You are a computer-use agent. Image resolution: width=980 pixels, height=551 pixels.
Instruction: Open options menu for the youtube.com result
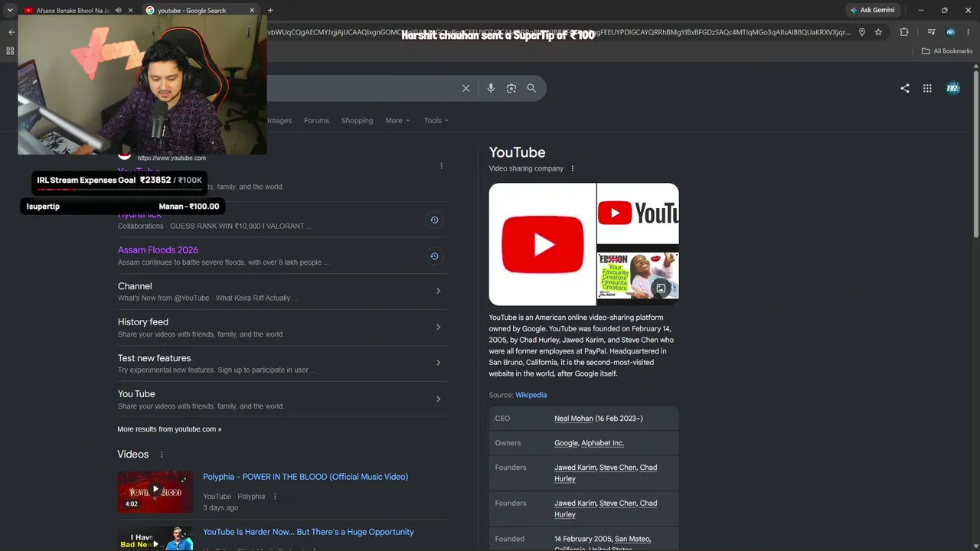pyautogui.click(x=441, y=166)
